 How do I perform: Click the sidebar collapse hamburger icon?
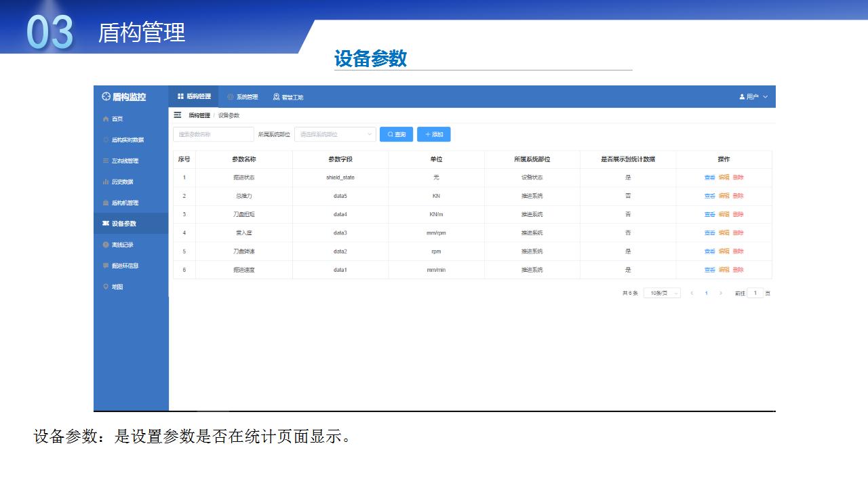pos(178,115)
